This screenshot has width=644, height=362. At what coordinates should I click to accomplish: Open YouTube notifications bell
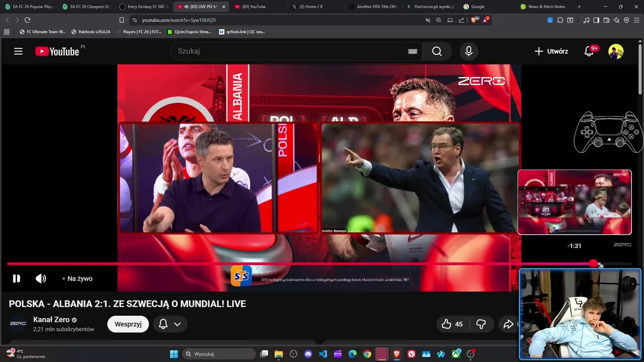(589, 51)
